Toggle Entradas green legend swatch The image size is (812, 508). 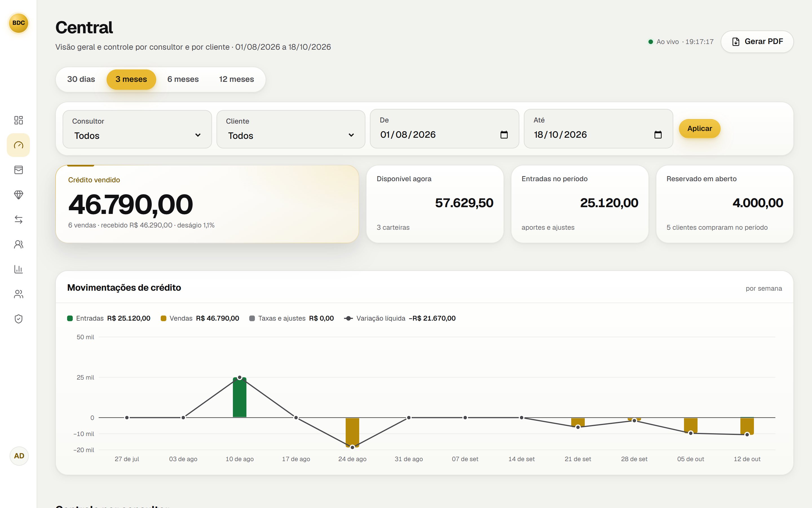coord(70,318)
